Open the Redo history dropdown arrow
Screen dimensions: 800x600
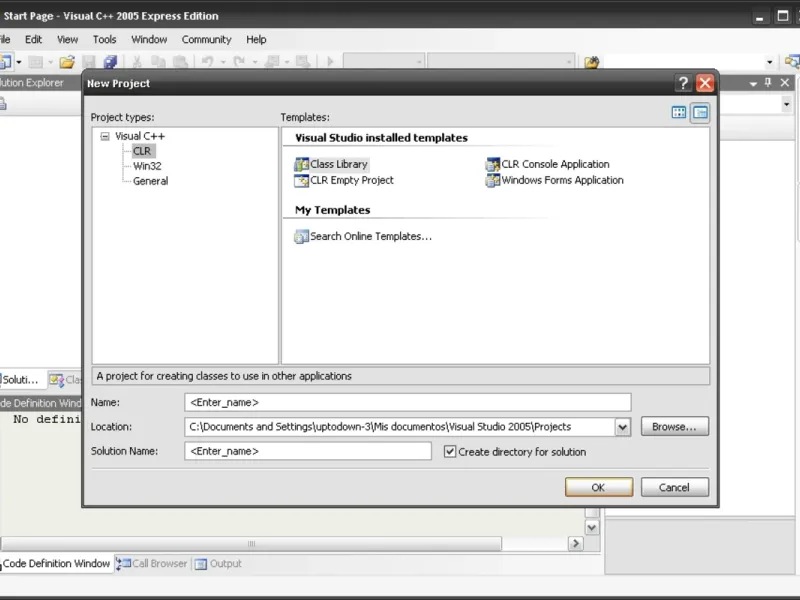coord(255,62)
